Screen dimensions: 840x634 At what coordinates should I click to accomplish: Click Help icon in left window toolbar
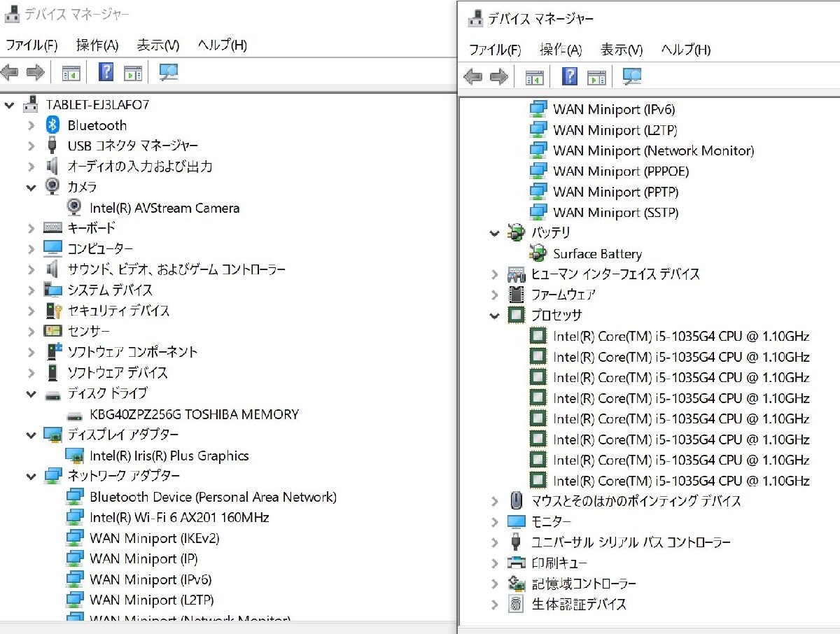pyautogui.click(x=106, y=72)
